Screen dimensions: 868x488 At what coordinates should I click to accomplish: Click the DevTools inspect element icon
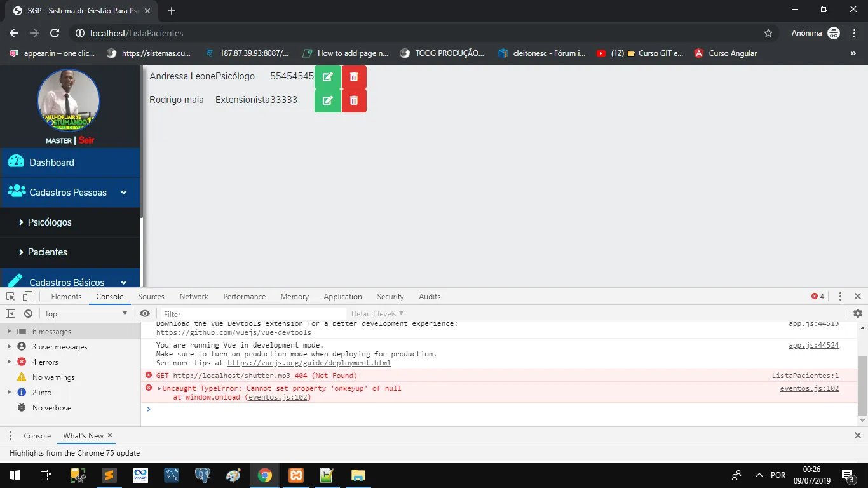point(11,296)
